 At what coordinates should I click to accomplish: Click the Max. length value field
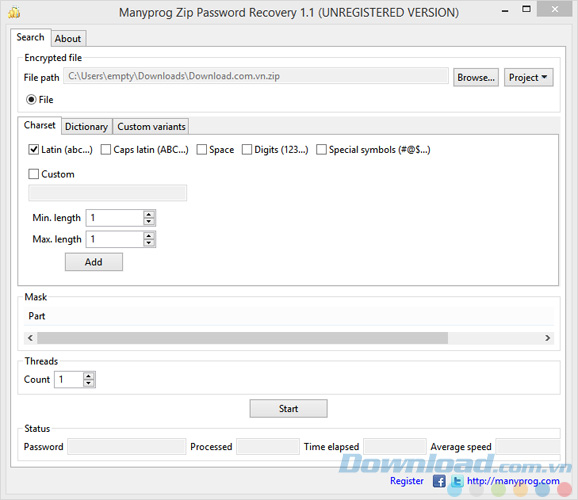click(115, 239)
